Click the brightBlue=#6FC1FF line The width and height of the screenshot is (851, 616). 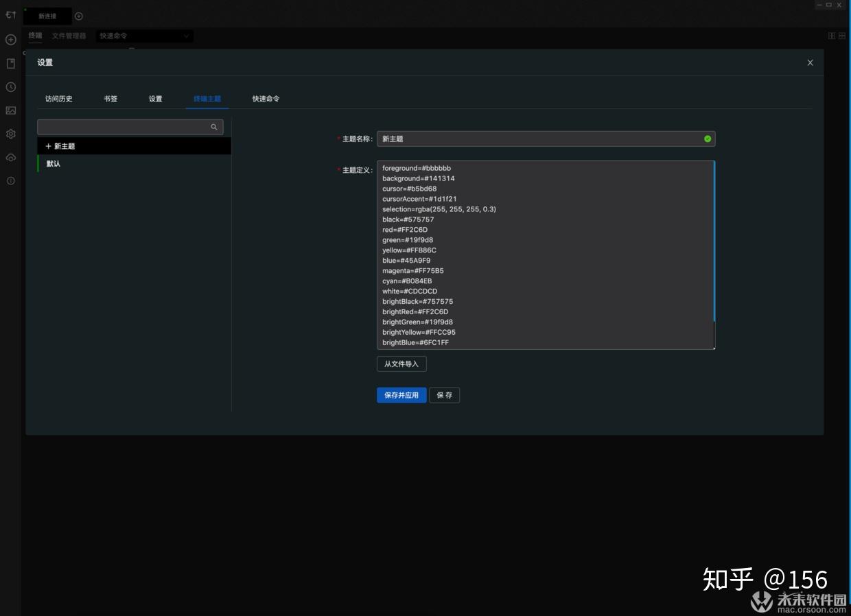416,343
